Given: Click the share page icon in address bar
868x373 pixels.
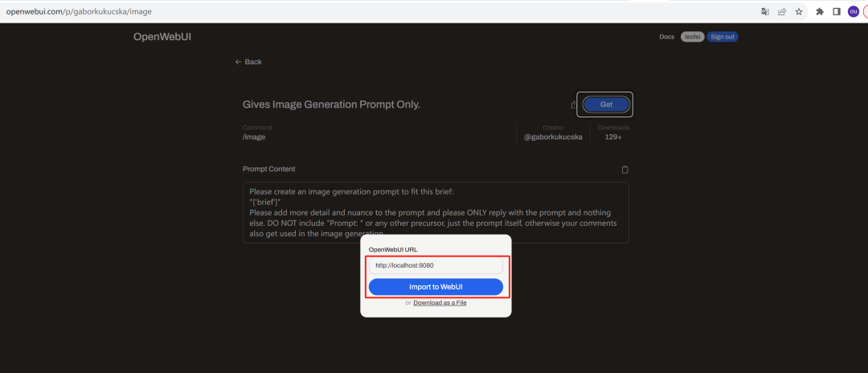Looking at the screenshot, I should tap(782, 11).
